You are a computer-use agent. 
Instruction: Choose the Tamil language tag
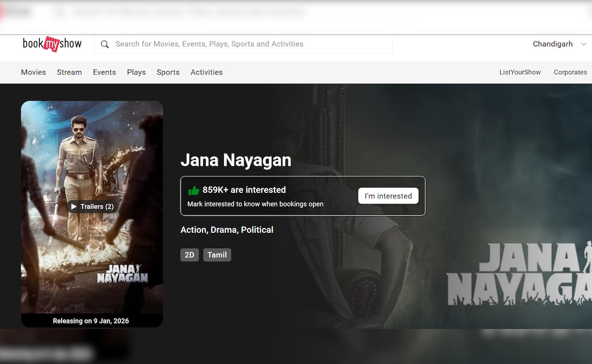217,255
